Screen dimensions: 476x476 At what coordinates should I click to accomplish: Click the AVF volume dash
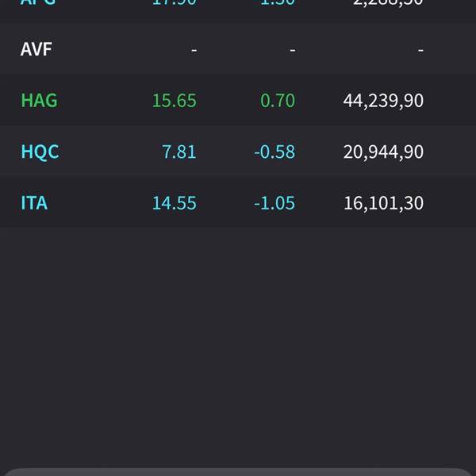pos(420,49)
